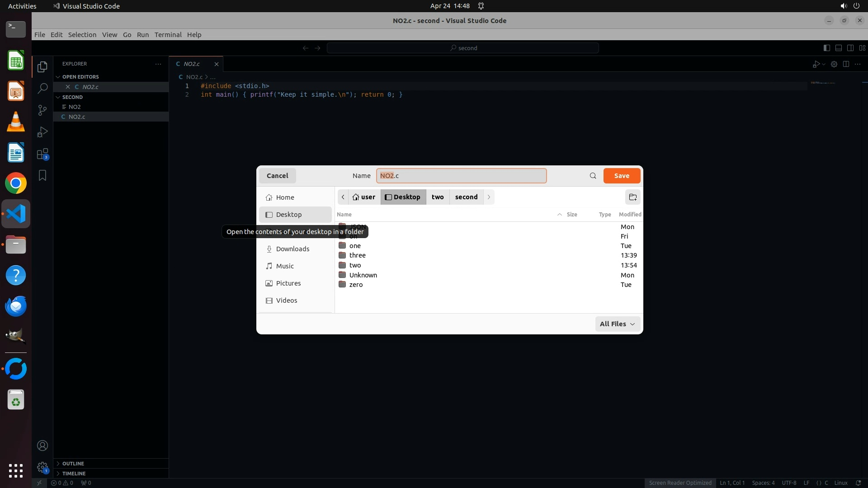Expand the Outline section
Image resolution: width=868 pixels, height=488 pixels.
tap(73, 464)
